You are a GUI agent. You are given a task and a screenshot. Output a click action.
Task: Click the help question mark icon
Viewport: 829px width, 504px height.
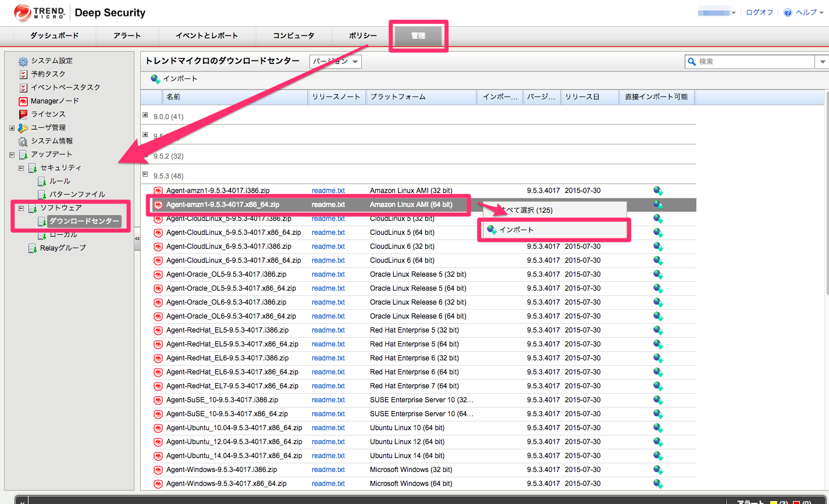pos(787,12)
